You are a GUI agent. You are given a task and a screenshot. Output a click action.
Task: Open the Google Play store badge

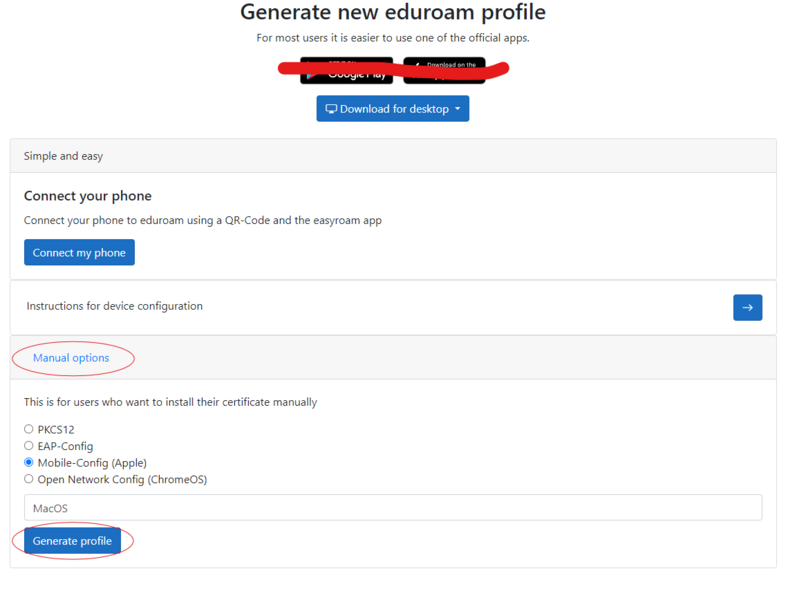[x=346, y=71]
